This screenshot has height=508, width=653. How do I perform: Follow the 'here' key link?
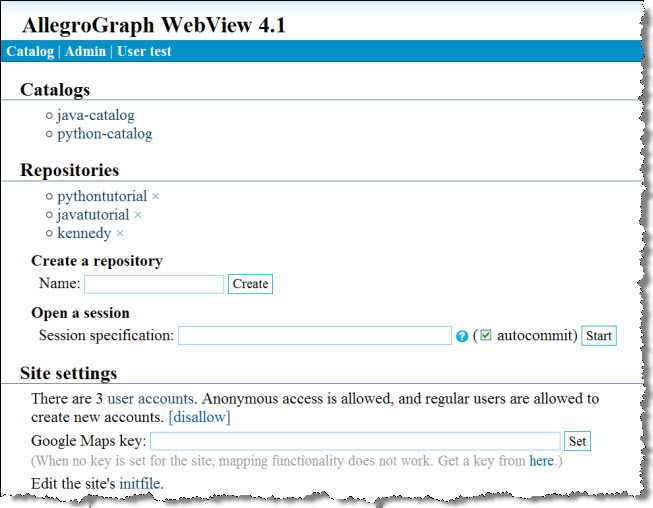pyautogui.click(x=541, y=461)
